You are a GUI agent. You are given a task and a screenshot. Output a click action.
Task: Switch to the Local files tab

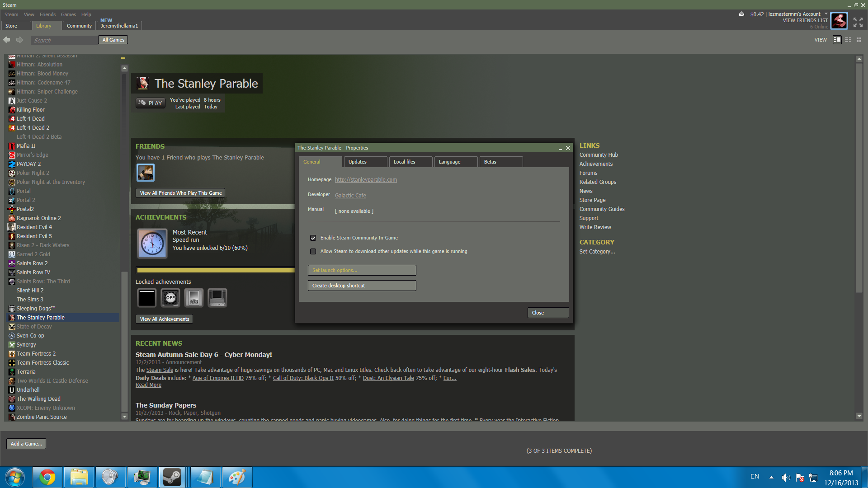(404, 162)
